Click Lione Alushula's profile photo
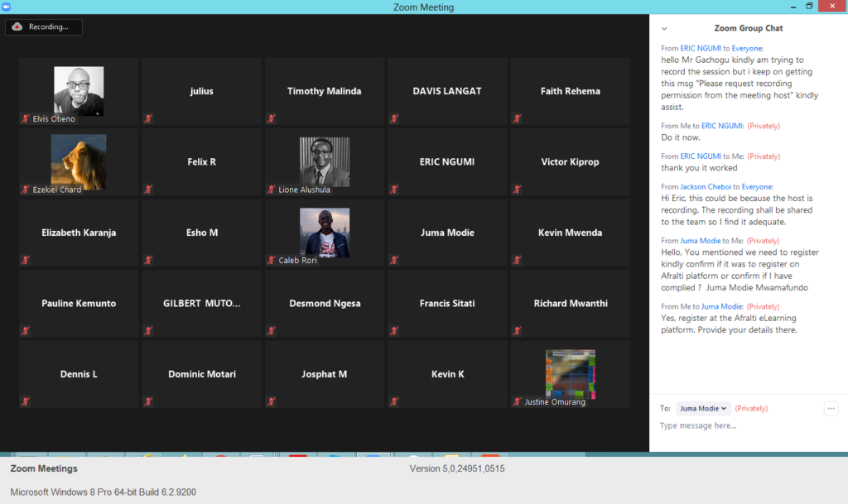The height and width of the screenshot is (504, 848). pos(325,161)
